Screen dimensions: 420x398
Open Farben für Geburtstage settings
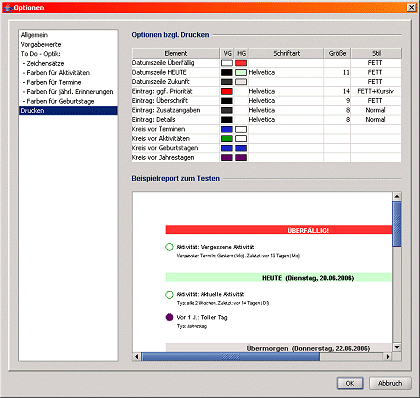click(58, 101)
